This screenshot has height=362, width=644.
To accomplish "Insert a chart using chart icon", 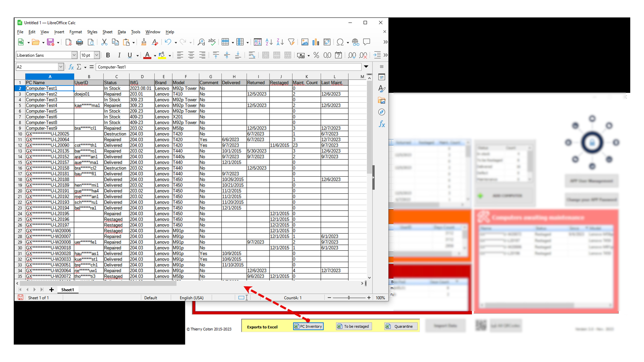I will [316, 42].
